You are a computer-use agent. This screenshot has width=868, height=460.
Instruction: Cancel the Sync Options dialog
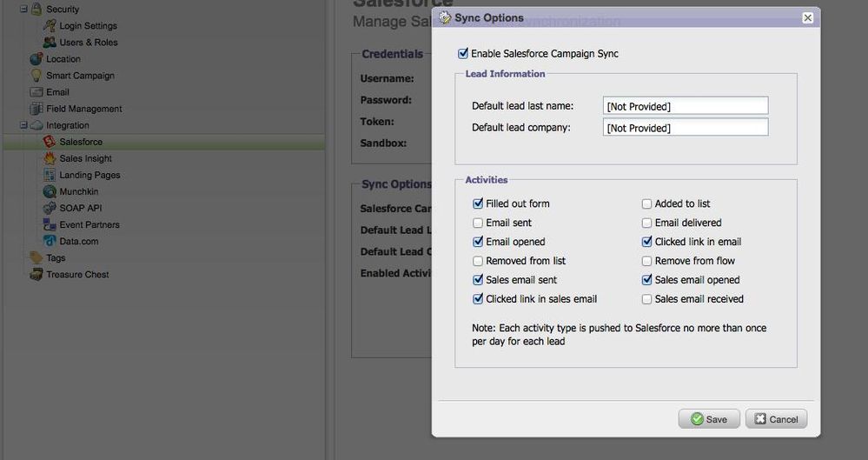tap(776, 419)
